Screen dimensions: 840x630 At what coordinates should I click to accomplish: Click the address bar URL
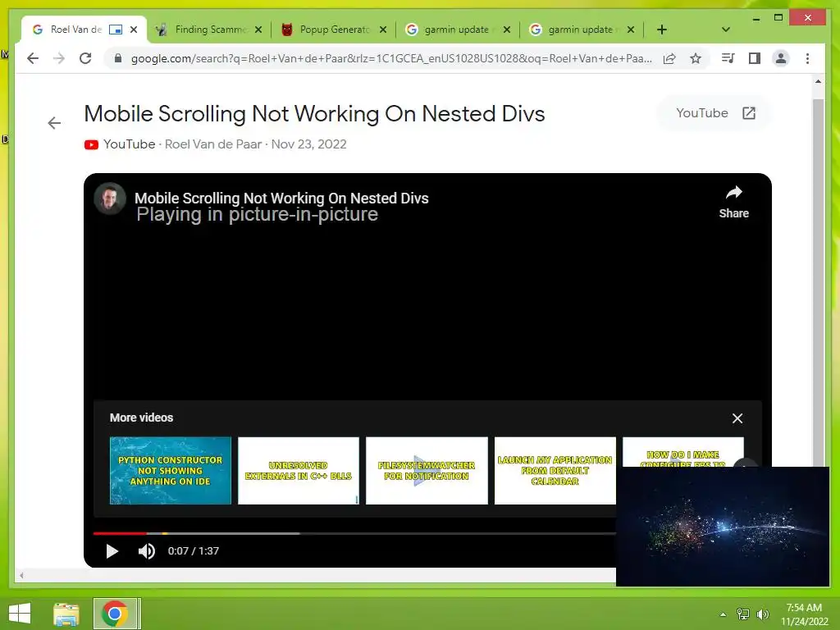point(391,58)
